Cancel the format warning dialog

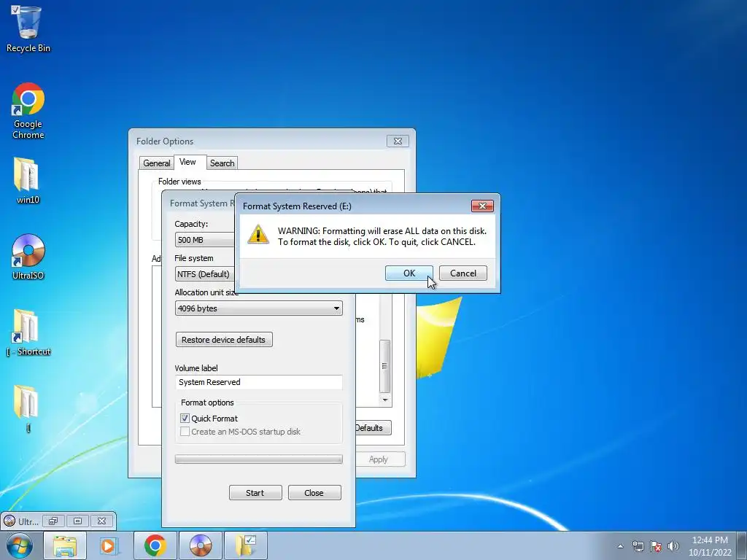click(x=462, y=273)
